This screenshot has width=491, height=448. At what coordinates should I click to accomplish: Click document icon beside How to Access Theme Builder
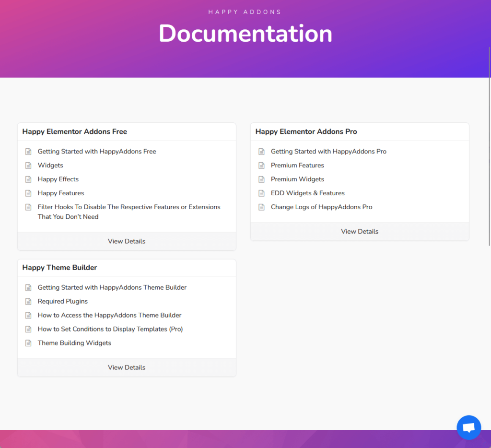[x=28, y=315]
